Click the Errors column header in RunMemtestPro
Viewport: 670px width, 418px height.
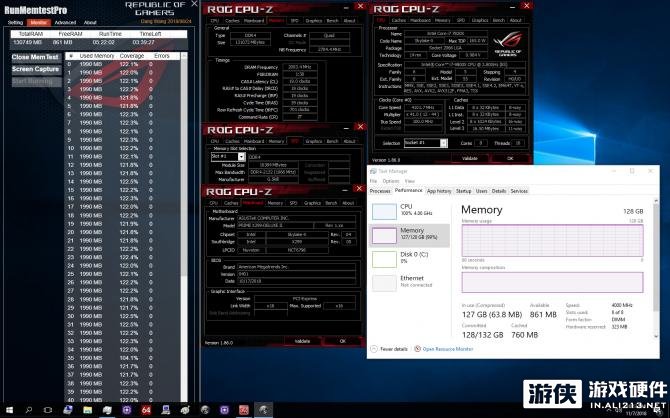(x=162, y=56)
